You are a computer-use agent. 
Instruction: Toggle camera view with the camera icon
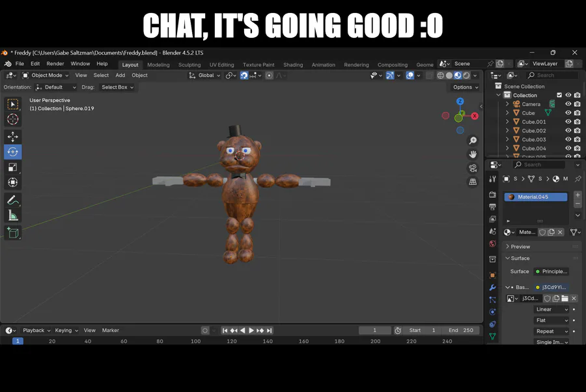(x=473, y=168)
